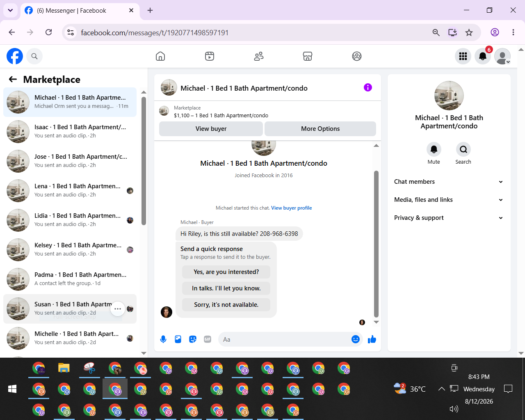Image resolution: width=525 pixels, height=420 pixels.
Task: Click the conversation list scrollbar thumb
Action: (x=144, y=161)
